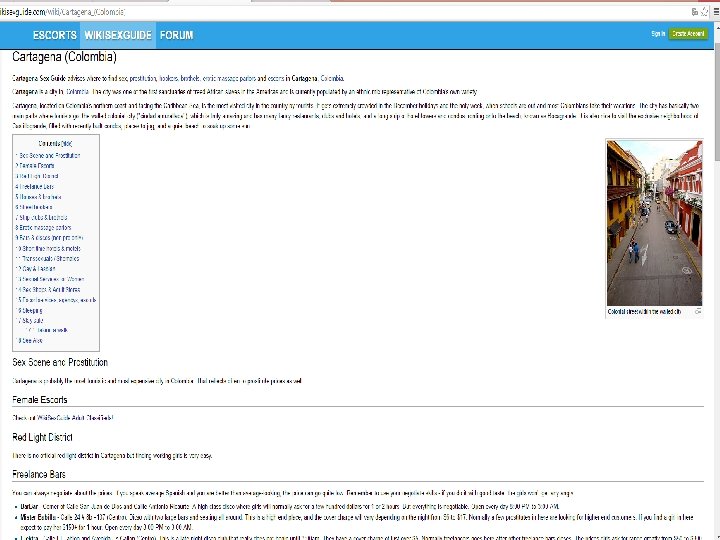
Task: Jump to Freelance Bars in contents
Action: pyautogui.click(x=34, y=187)
